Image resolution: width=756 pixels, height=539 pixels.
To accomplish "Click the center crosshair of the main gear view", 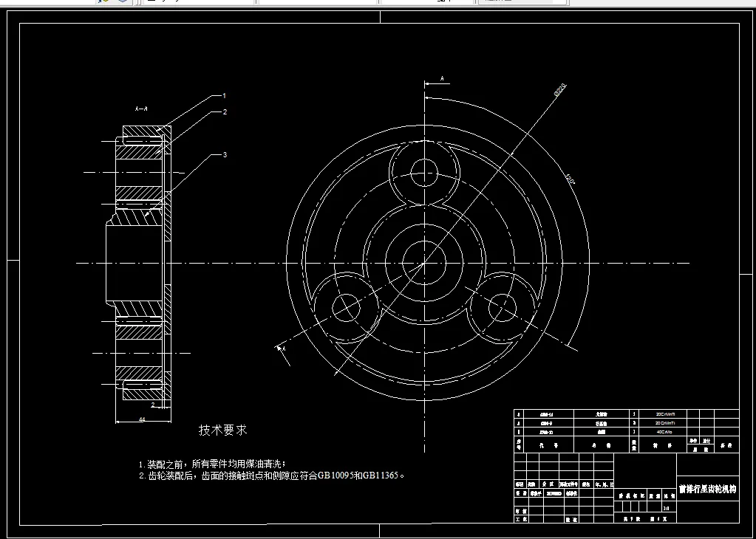I will (x=425, y=264).
